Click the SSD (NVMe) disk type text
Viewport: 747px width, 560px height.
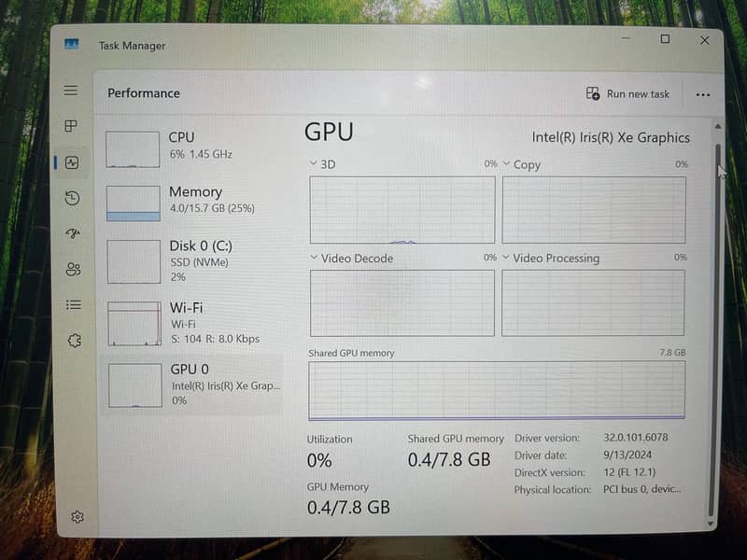(x=199, y=262)
